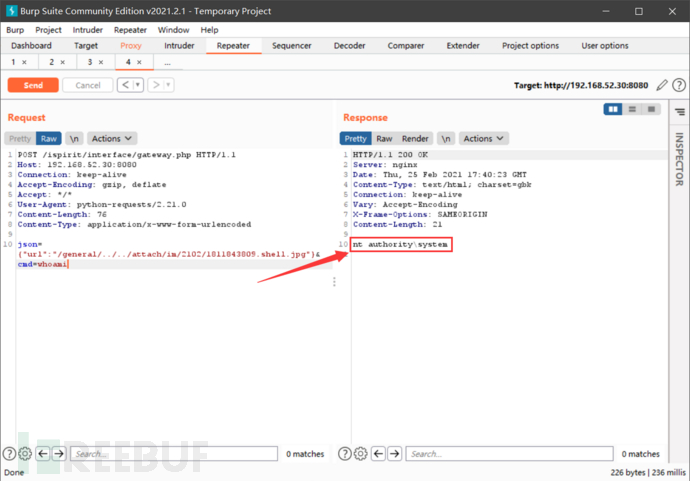Screen dimensions: 690x481
Task: Expand request Actions dropdown
Action: pyautogui.click(x=112, y=138)
